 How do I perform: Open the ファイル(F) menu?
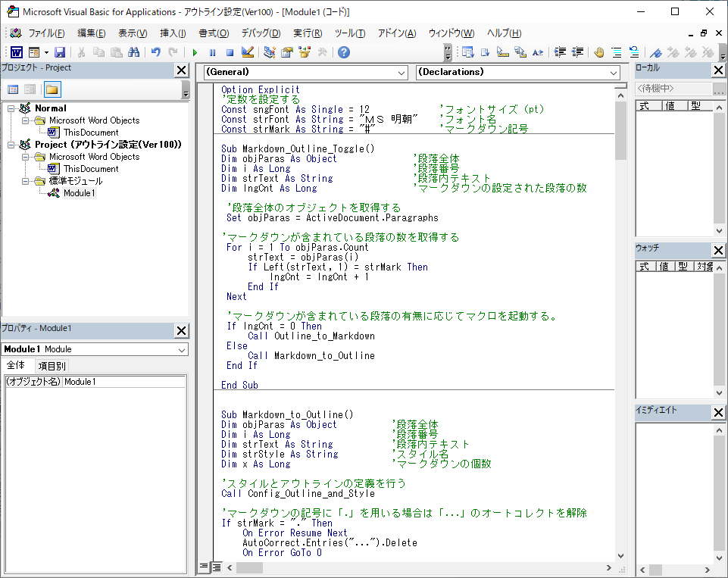point(46,33)
